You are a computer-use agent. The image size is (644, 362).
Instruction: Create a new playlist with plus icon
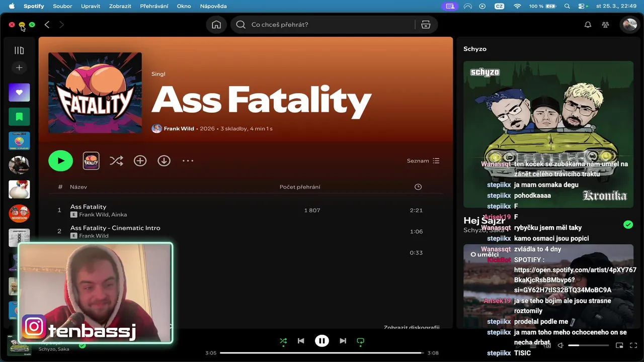pyautogui.click(x=19, y=67)
